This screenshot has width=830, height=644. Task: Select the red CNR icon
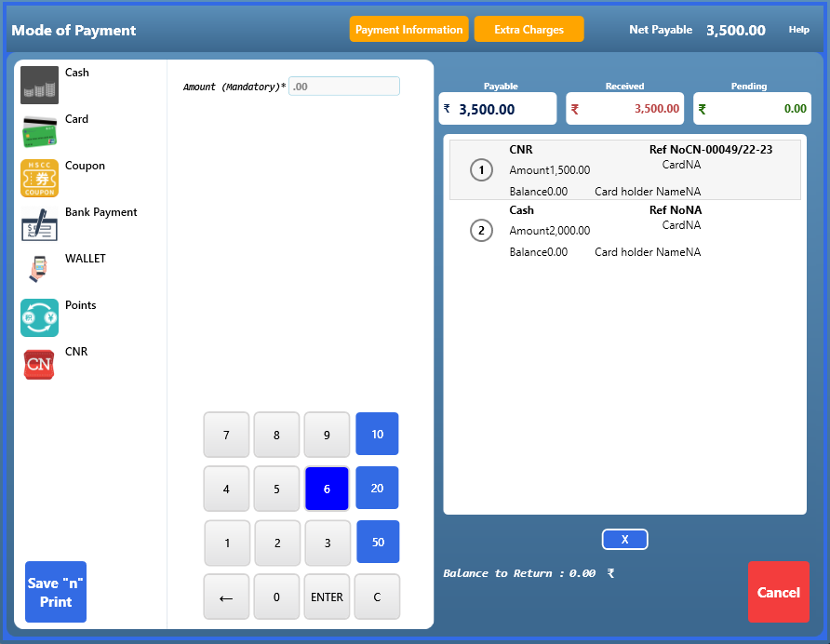coord(39,365)
